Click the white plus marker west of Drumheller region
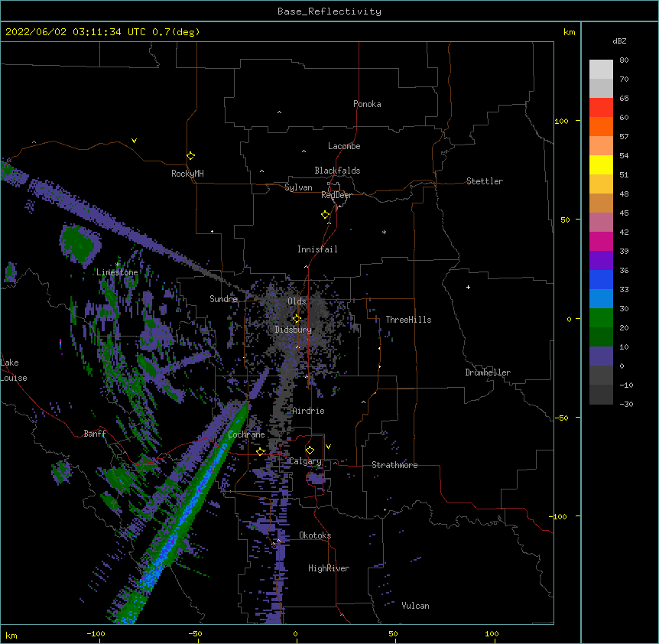Screen dimensions: 659x644 468,287
